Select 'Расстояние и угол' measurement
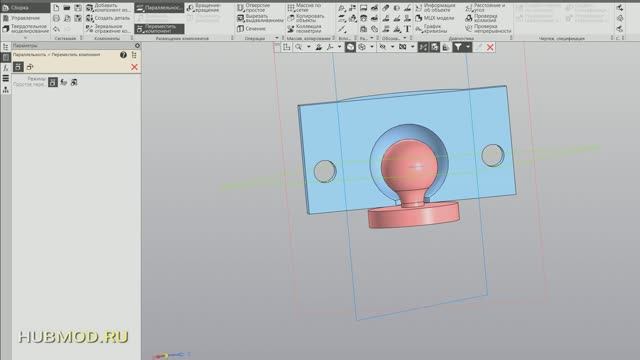640x360 pixels. (x=485, y=8)
